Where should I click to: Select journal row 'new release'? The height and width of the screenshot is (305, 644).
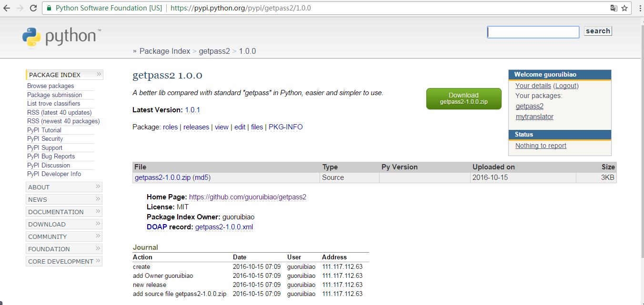[251, 285]
